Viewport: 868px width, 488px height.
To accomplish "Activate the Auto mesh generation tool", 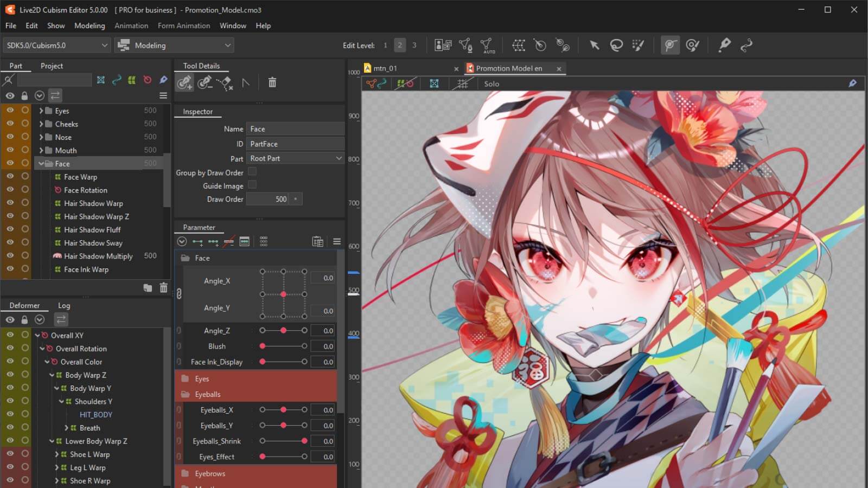I will pos(488,45).
